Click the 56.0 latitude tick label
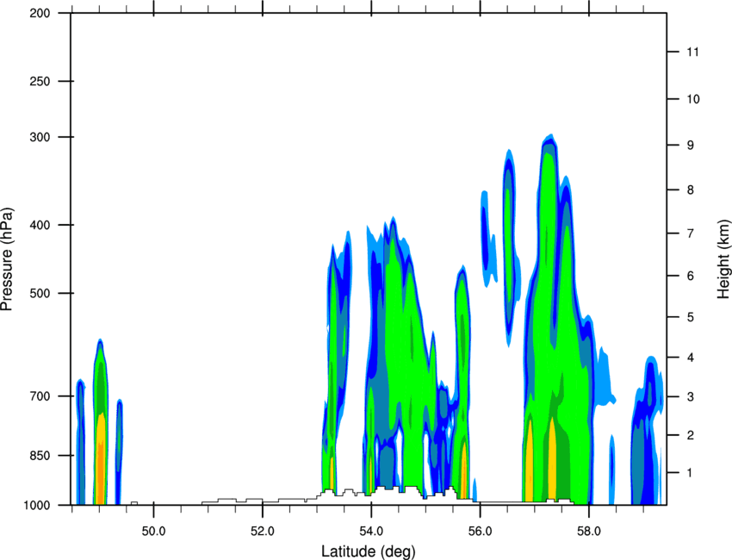Image resolution: width=732 pixels, height=560 pixels. 480,532
